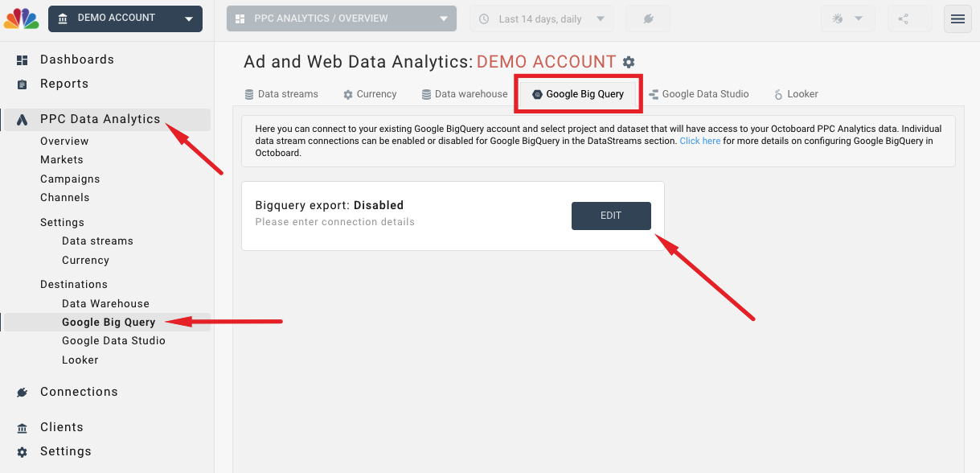Go to Campaigns in sidebar
This screenshot has width=980, height=473.
(x=70, y=179)
